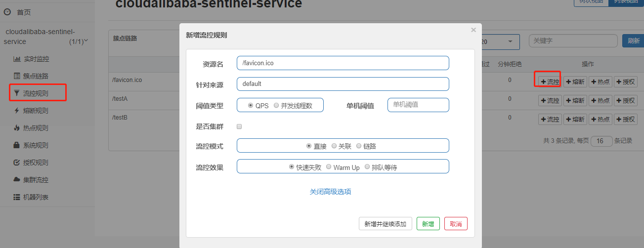The image size is (644, 248).
Task: Click +熔断 in the /testB row
Action: pyautogui.click(x=575, y=119)
